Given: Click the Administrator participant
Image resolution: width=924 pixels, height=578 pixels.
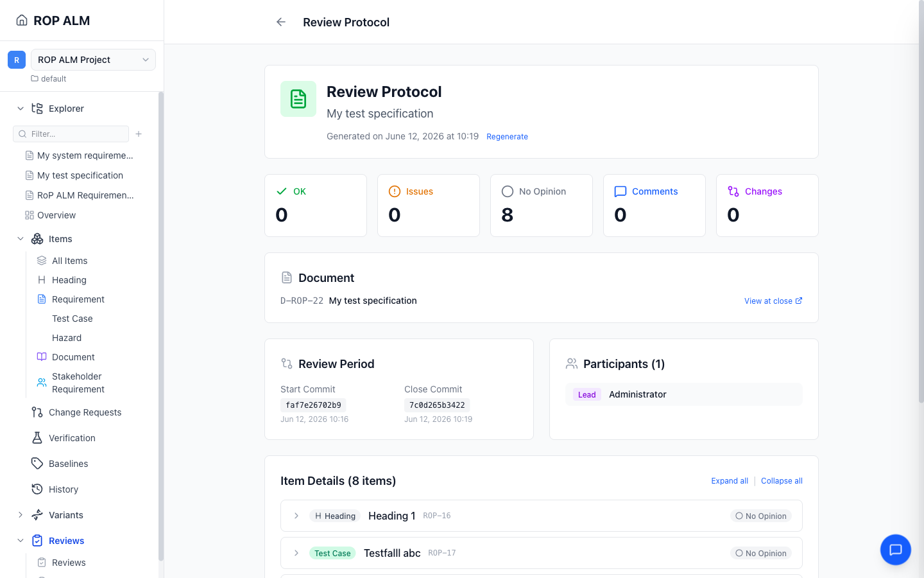Looking at the screenshot, I should pyautogui.click(x=637, y=394).
